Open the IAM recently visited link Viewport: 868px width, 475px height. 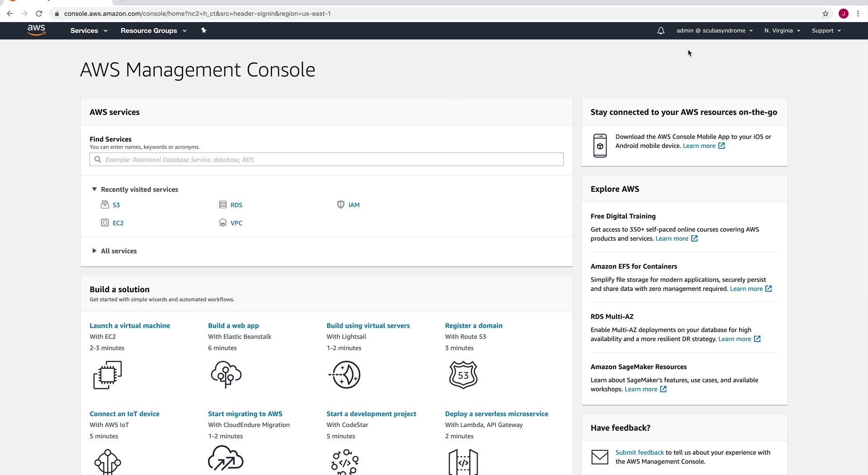tap(354, 205)
